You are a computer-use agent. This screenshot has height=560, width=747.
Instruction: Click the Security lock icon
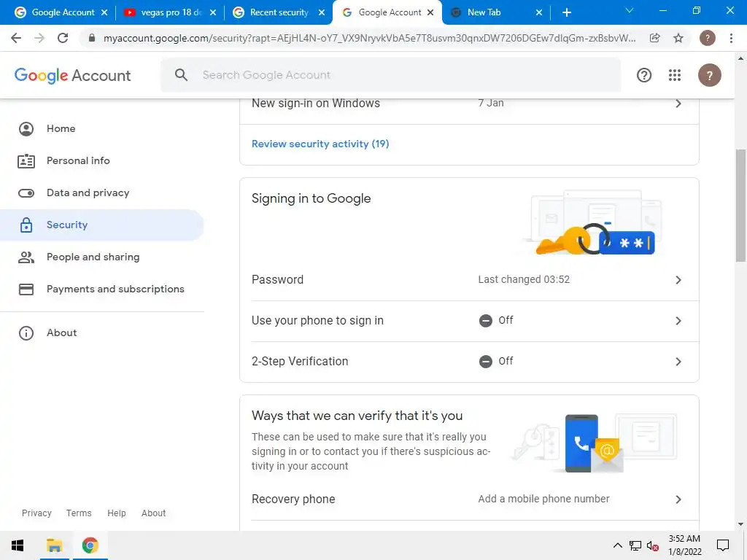click(26, 225)
